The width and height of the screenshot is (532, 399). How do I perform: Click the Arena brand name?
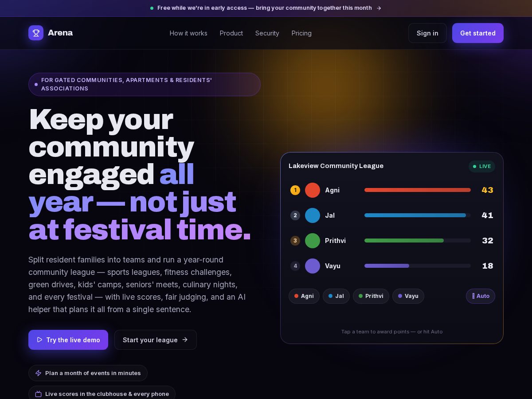60,33
